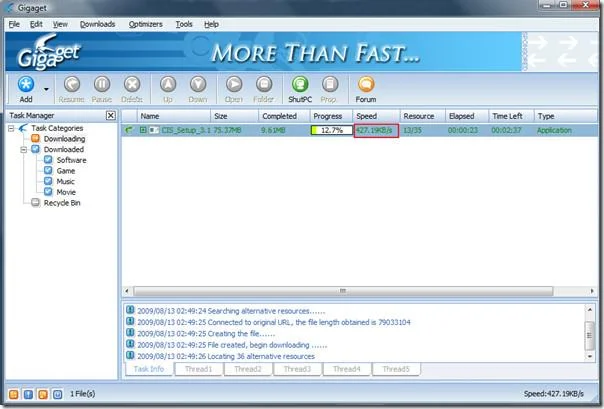Click the Resume toolbar icon
The width and height of the screenshot is (604, 409).
coord(72,84)
